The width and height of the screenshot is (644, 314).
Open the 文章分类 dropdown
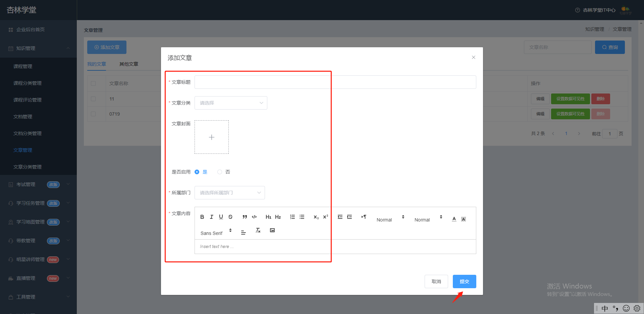click(x=231, y=103)
